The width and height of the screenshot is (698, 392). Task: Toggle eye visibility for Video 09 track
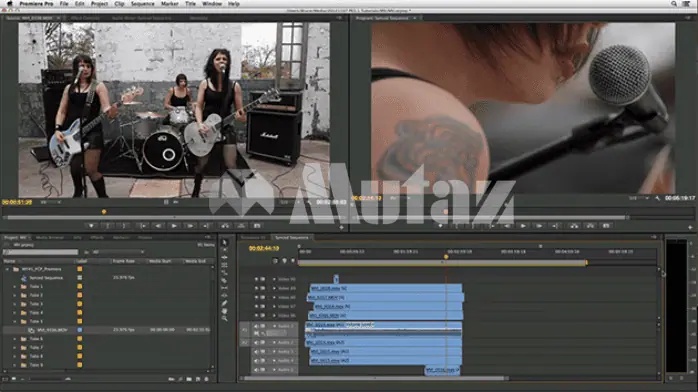point(256,288)
